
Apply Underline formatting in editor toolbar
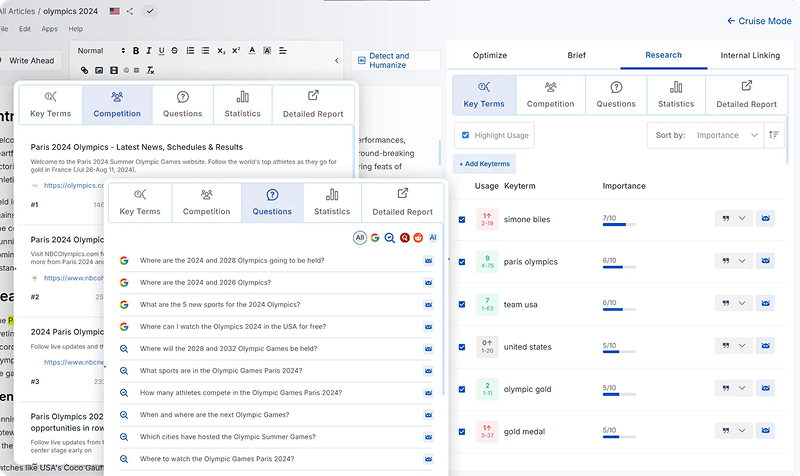point(161,51)
